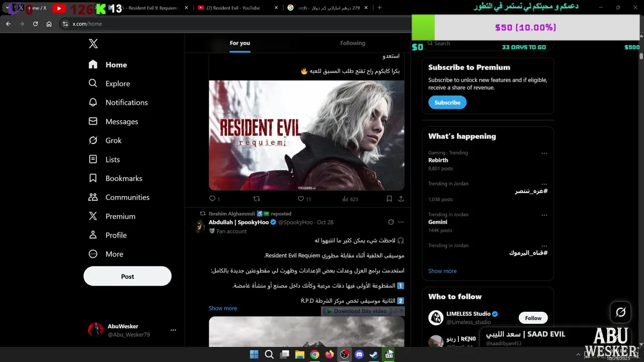Screen dimensions: 644x362
Task: Open Profile in the sidebar
Action: 108,235
